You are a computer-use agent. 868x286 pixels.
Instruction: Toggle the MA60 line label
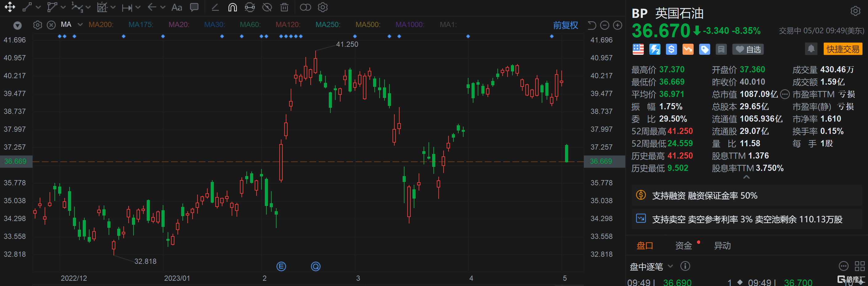tap(250, 25)
